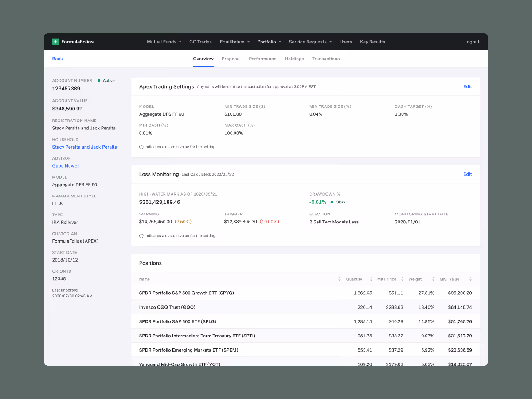Click max cash value 100.00%
This screenshot has height=399, width=532.
tap(234, 133)
